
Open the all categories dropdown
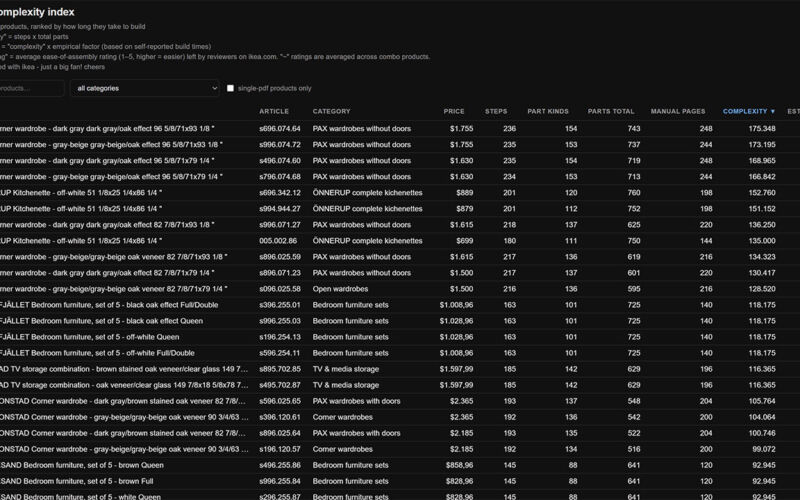(x=144, y=88)
